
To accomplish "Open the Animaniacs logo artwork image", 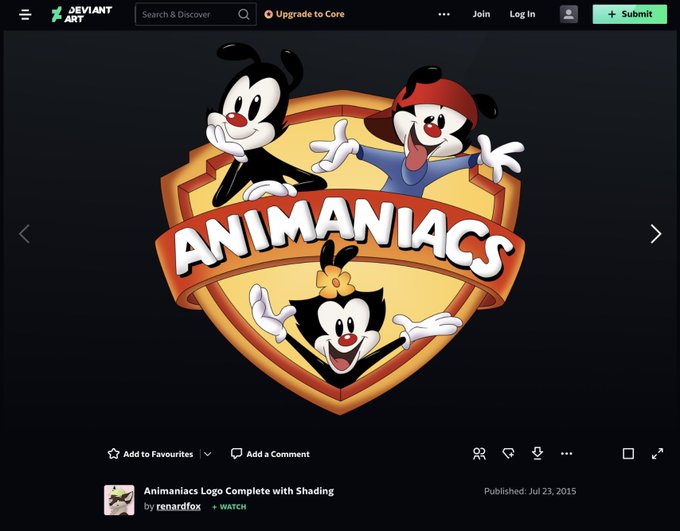I will tap(340, 228).
